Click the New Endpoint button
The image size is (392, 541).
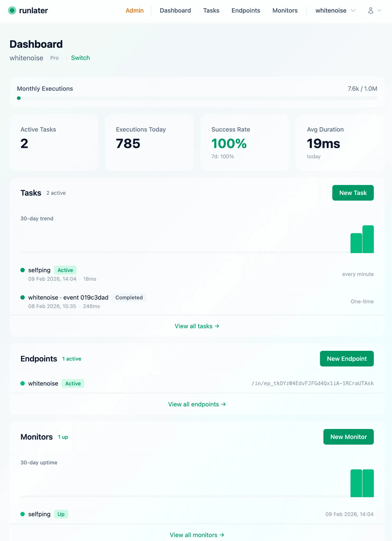point(347,359)
